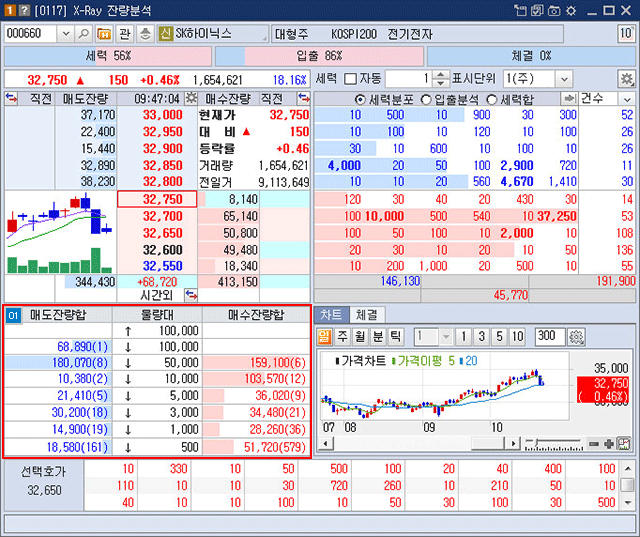Screen dimensions: 640x537
Task: Enable the 자동 checkbox
Action: 350,79
